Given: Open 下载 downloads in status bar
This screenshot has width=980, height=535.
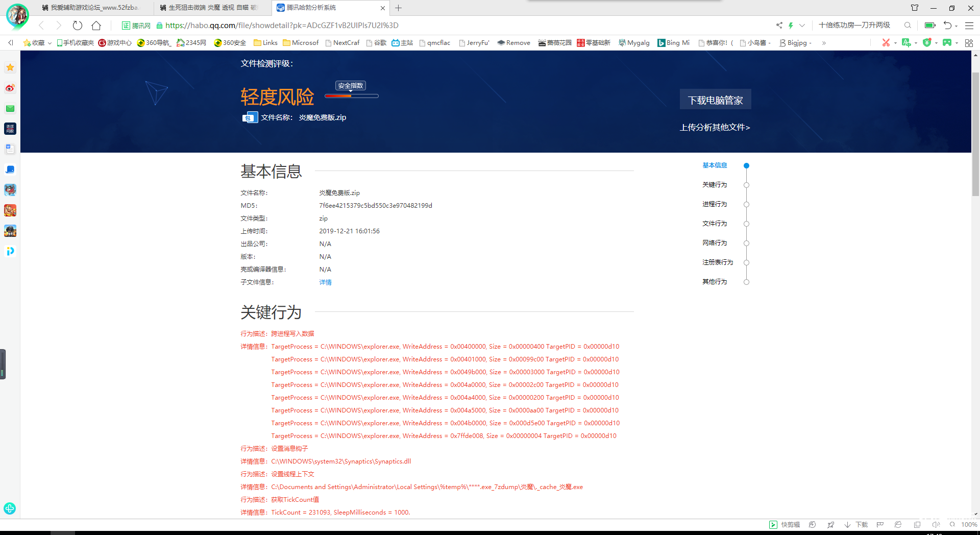Looking at the screenshot, I should [x=856, y=524].
